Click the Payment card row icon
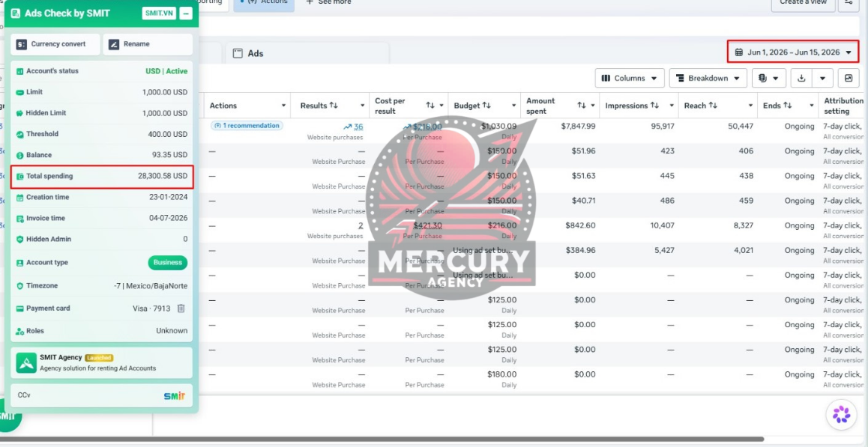 (20, 308)
